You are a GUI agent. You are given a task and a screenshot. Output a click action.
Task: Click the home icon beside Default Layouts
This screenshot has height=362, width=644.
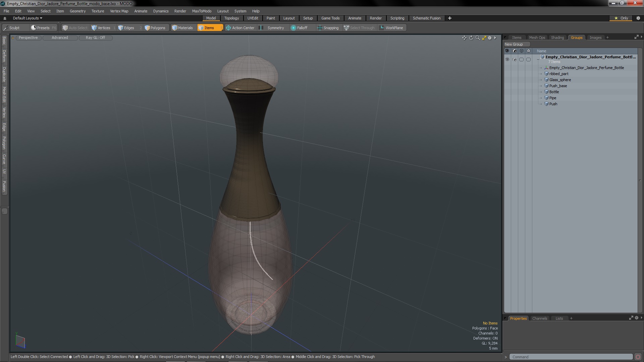point(5,18)
